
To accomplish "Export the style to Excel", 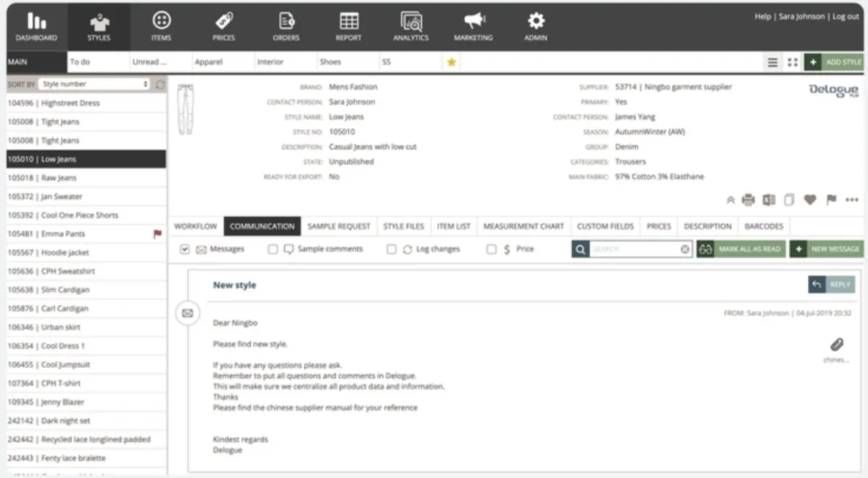I will [769, 200].
